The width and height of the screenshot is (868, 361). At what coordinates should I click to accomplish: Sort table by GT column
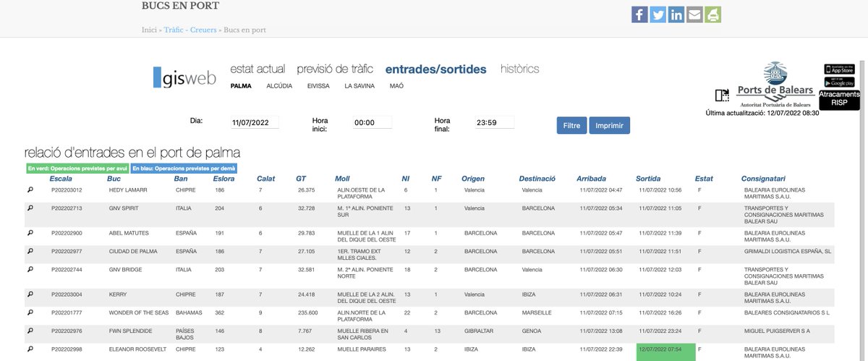301,178
